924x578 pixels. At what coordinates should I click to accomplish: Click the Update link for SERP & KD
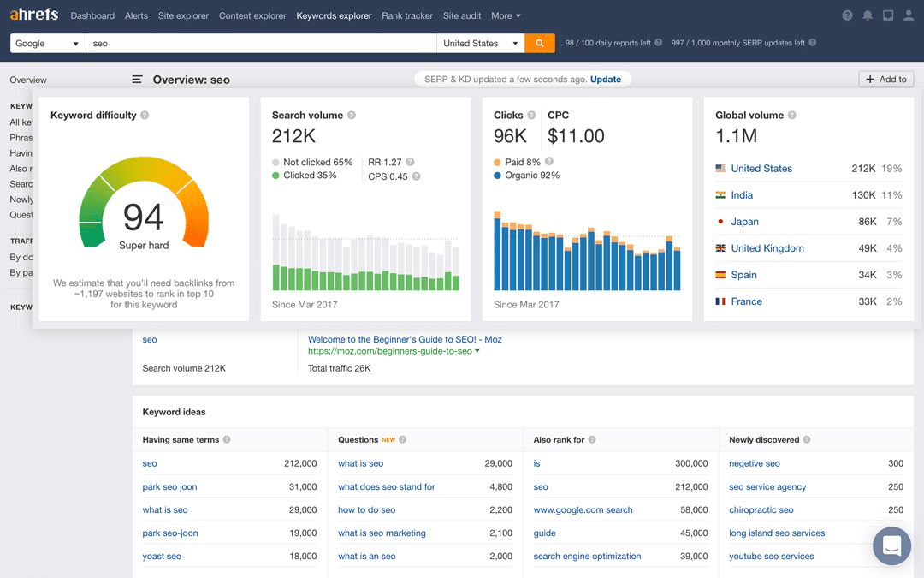tap(606, 79)
